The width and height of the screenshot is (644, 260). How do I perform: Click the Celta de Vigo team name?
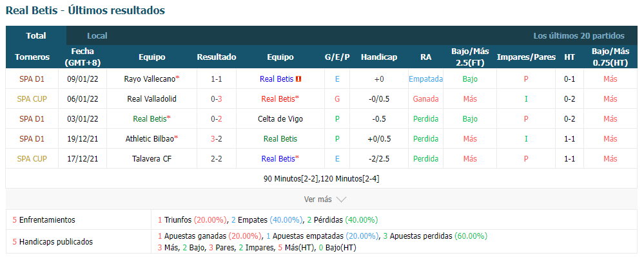(x=280, y=119)
